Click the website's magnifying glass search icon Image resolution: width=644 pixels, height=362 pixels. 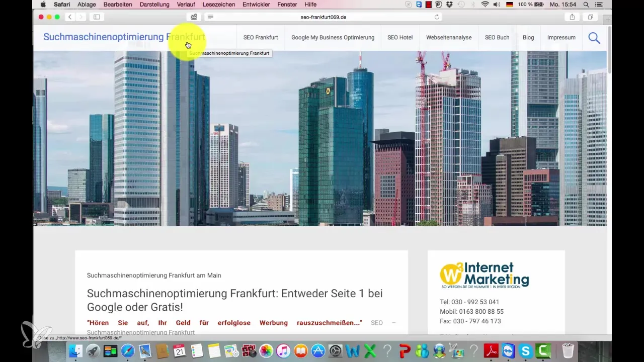(594, 38)
